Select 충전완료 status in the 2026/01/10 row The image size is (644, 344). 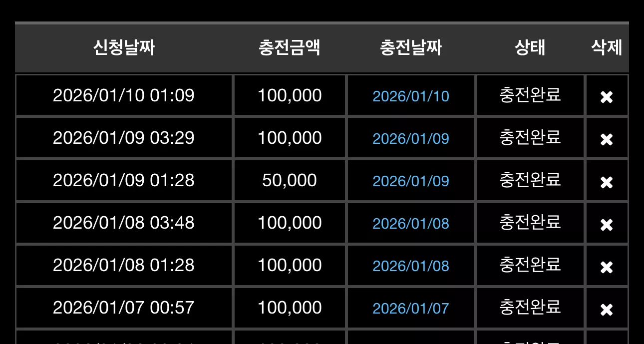pos(530,95)
